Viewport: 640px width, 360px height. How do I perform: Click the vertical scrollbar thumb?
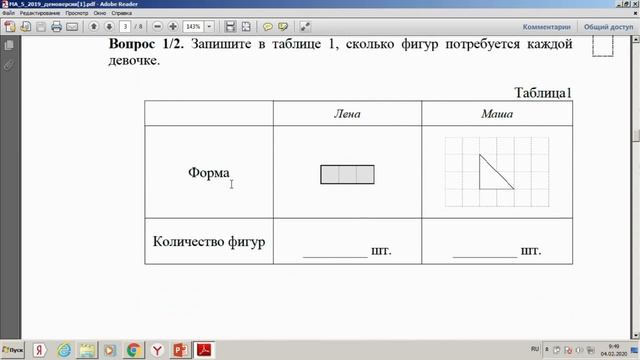(x=636, y=136)
